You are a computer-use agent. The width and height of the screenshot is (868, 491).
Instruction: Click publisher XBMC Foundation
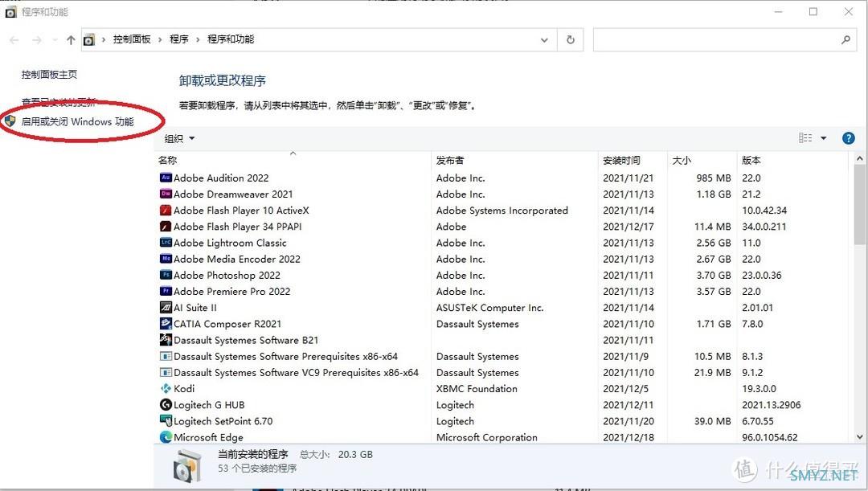pos(477,389)
